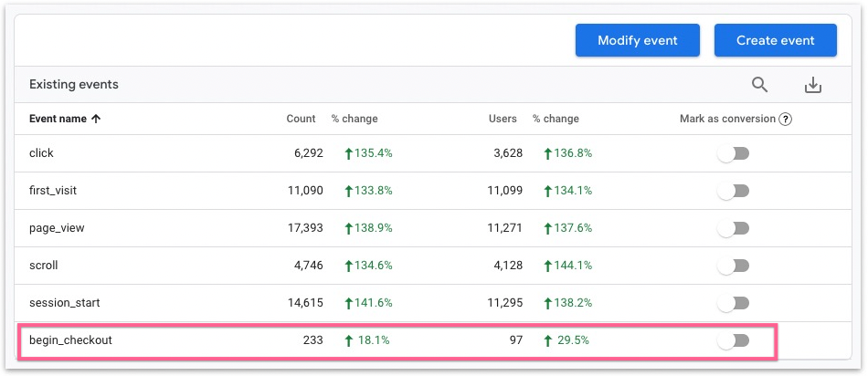Mark begin_checkout as conversion
868x376 pixels.
click(733, 340)
